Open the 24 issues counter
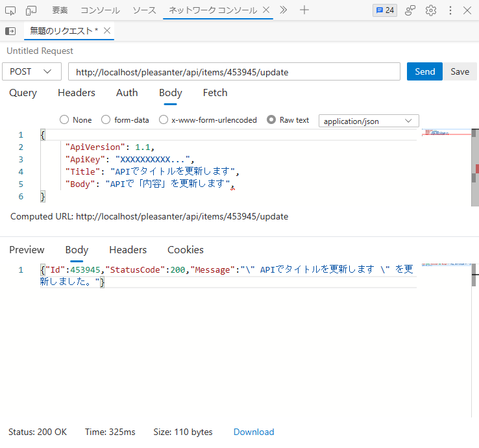The width and height of the screenshot is (479, 448). (x=385, y=10)
